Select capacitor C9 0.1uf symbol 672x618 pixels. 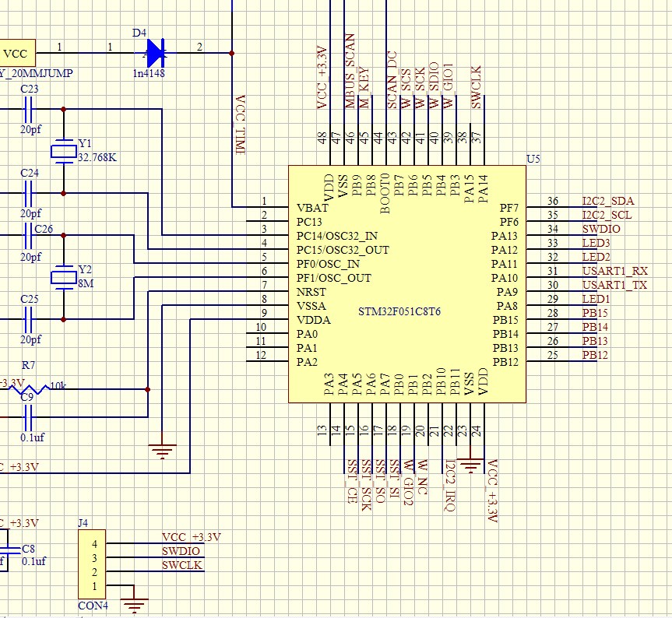pyautogui.click(x=28, y=417)
